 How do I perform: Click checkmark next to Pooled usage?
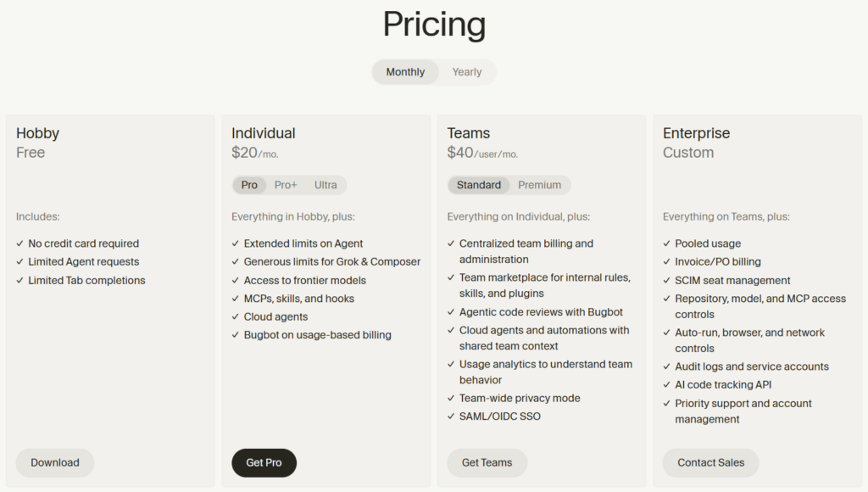tap(666, 243)
